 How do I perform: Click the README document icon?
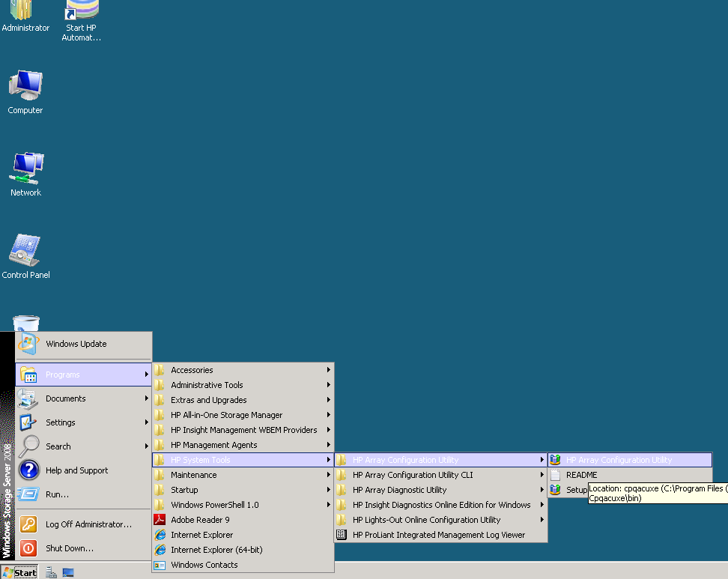point(555,475)
